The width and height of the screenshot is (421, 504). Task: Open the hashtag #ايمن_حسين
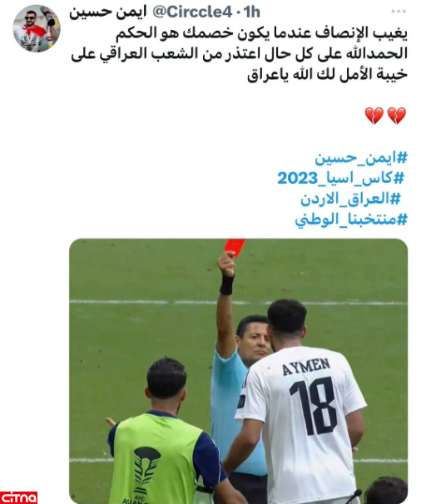point(361,159)
